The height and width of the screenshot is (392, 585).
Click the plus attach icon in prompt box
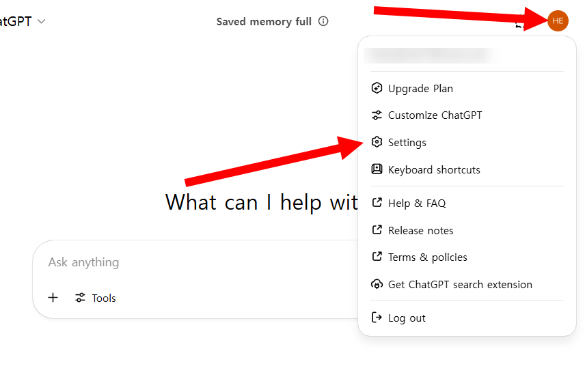(x=53, y=298)
